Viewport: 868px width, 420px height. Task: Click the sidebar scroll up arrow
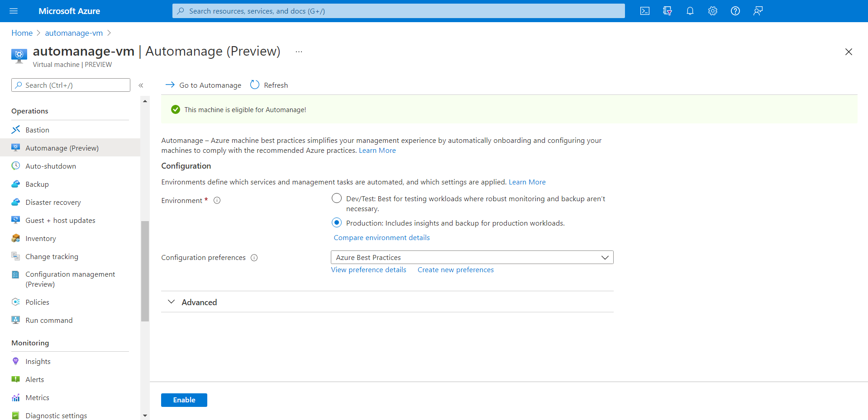click(x=145, y=101)
